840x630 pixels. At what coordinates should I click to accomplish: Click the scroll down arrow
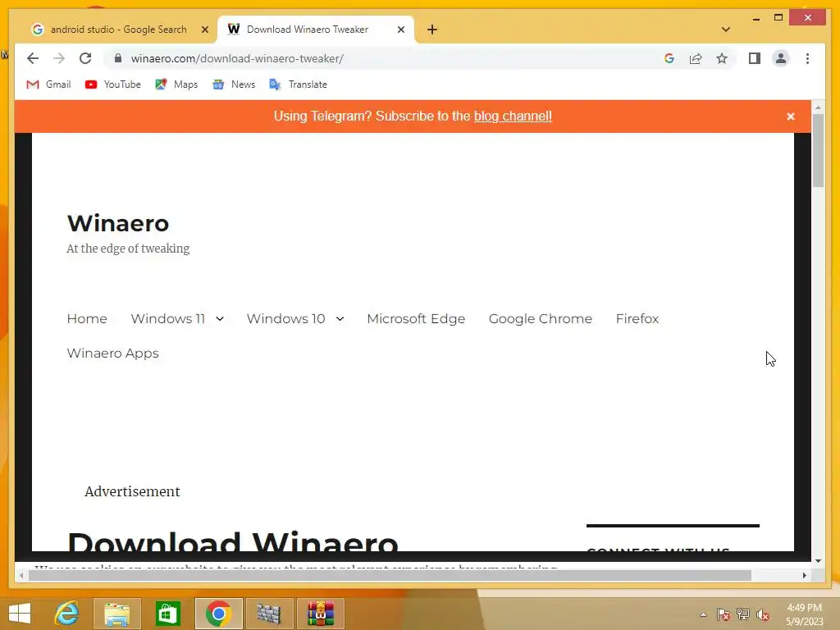[818, 561]
